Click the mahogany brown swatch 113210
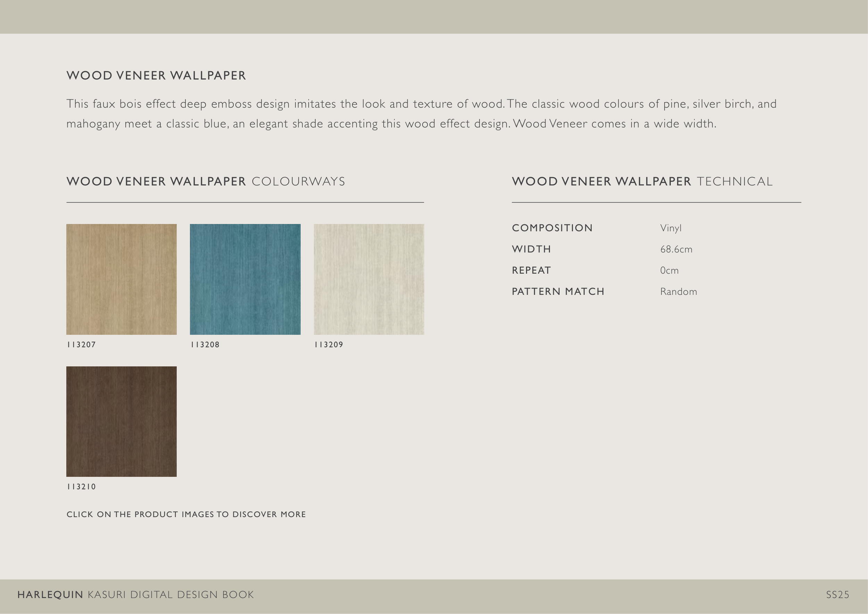This screenshot has width=868, height=614. (x=122, y=421)
